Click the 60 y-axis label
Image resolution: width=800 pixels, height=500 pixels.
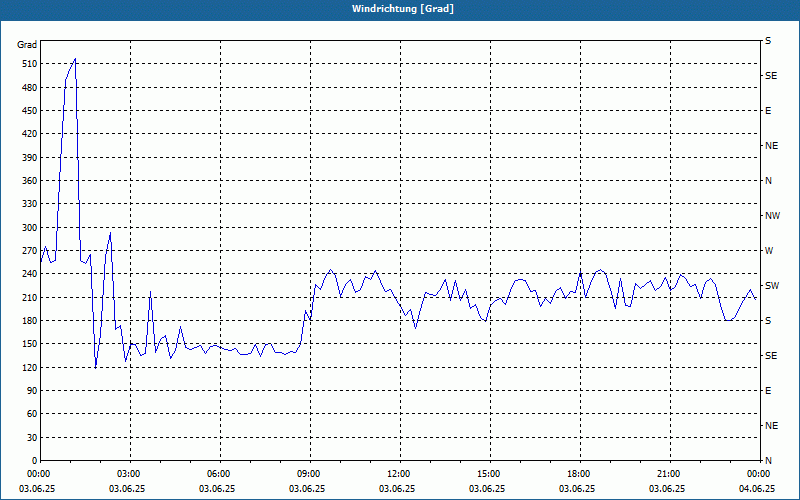32,414
